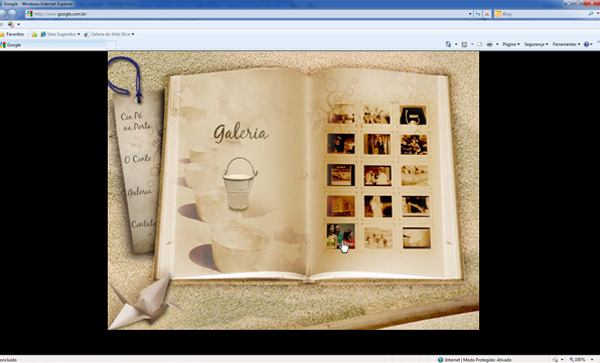The image size is (600, 363).
Task: Click the Add to favorites bar icon
Action: [x=34, y=34]
